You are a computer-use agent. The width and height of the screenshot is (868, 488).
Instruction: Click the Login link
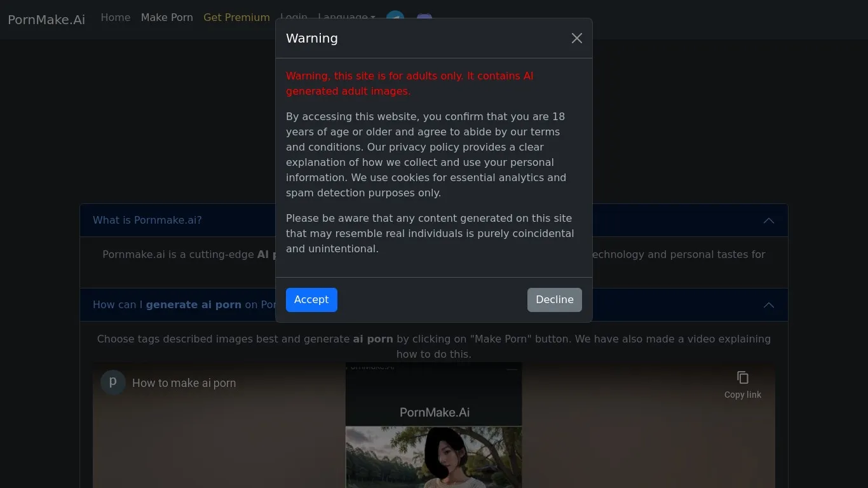[x=294, y=18]
